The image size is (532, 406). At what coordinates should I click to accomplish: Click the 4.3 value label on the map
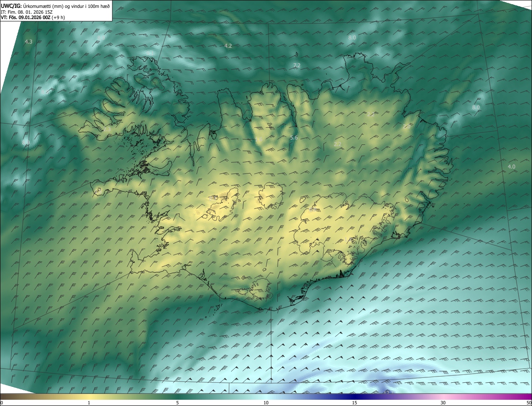(29, 42)
